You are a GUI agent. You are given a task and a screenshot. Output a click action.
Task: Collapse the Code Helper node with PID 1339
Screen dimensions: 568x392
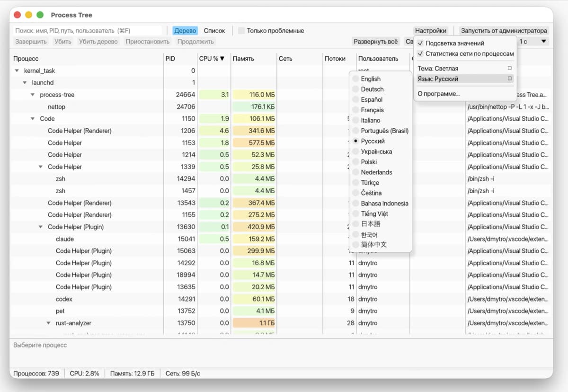(x=41, y=167)
